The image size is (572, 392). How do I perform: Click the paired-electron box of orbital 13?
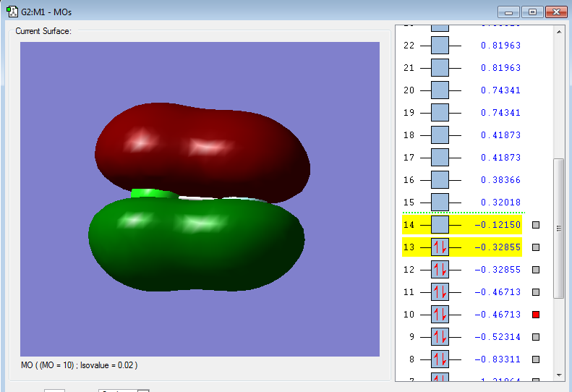point(440,247)
